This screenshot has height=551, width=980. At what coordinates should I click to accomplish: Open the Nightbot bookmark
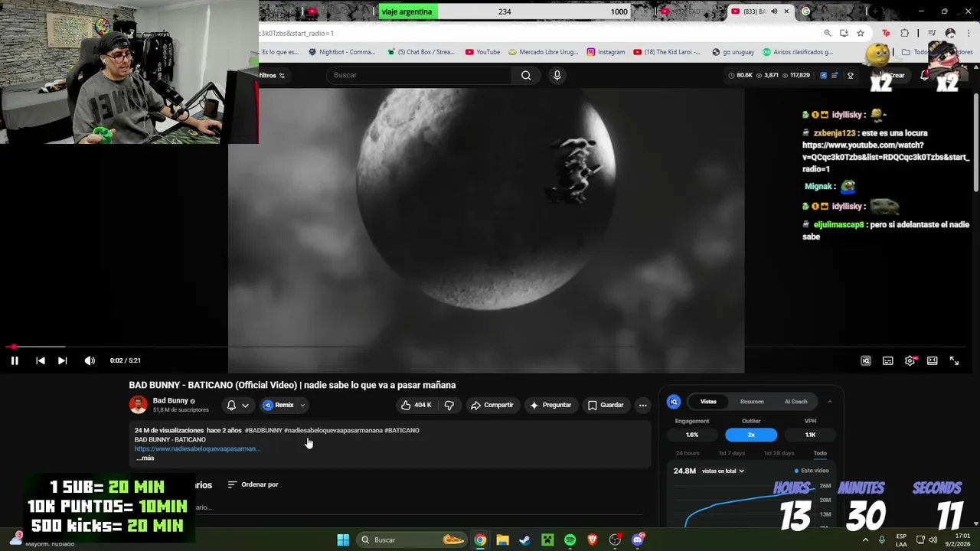point(341,52)
